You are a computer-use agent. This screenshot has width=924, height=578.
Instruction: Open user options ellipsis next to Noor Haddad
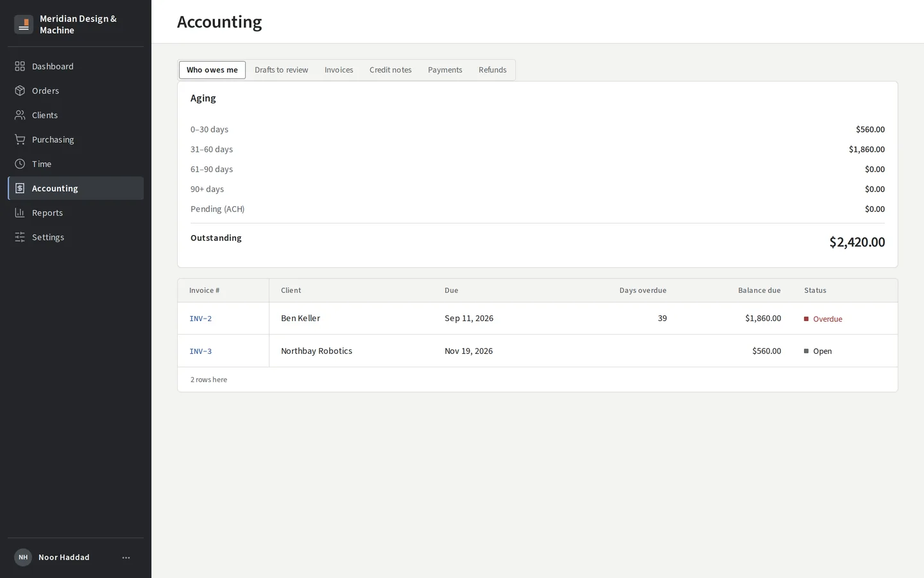point(126,557)
